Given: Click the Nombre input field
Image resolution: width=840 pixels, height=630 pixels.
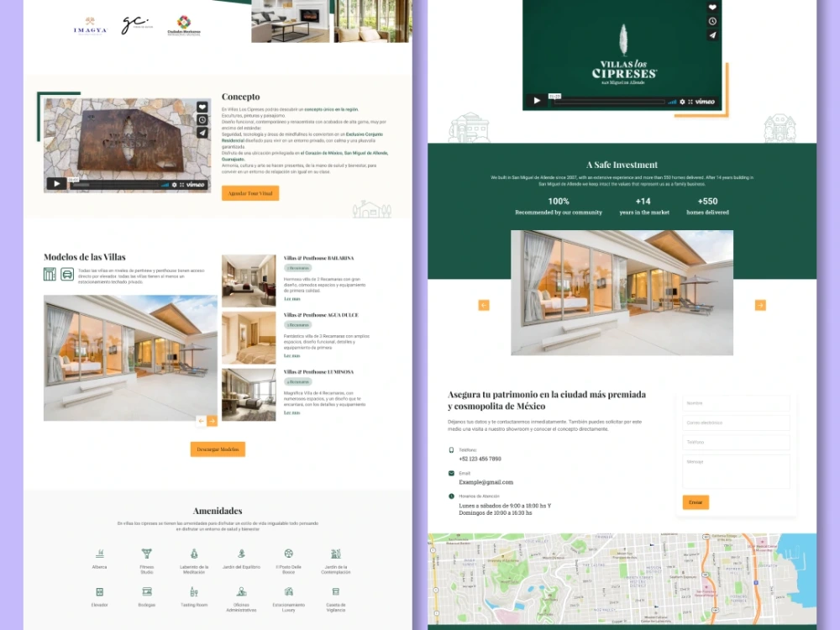Looking at the screenshot, I should point(736,403).
